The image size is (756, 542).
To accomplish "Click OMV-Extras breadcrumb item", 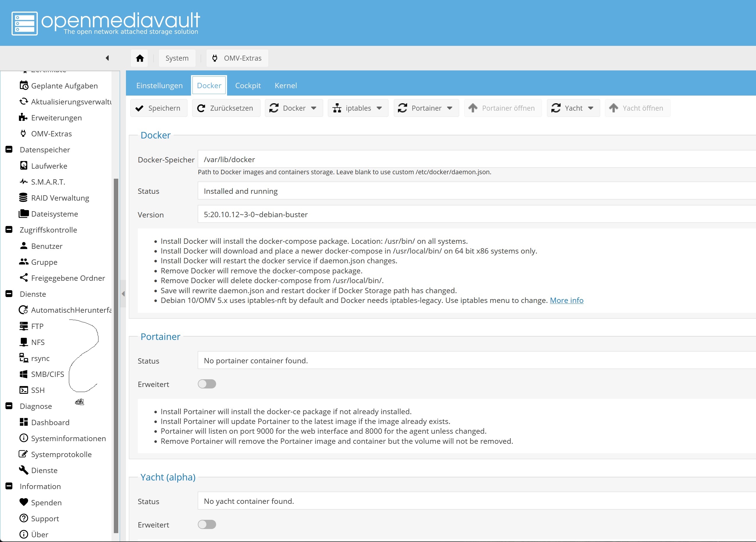I will [237, 58].
